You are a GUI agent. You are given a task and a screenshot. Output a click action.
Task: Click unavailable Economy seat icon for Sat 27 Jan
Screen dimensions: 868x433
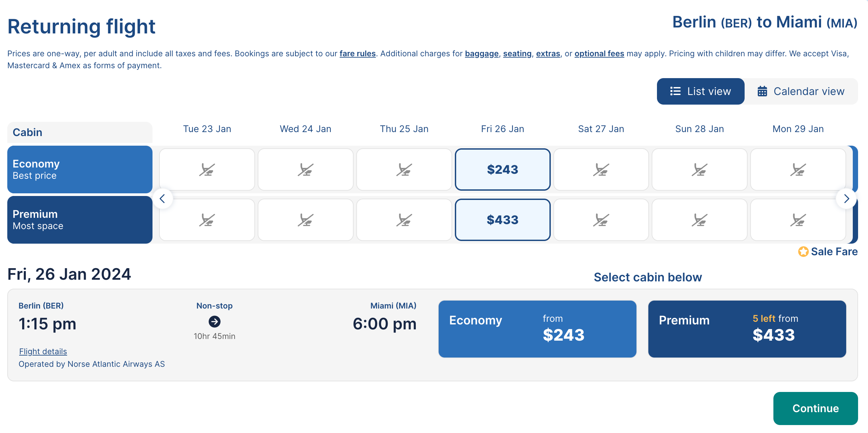tap(601, 169)
